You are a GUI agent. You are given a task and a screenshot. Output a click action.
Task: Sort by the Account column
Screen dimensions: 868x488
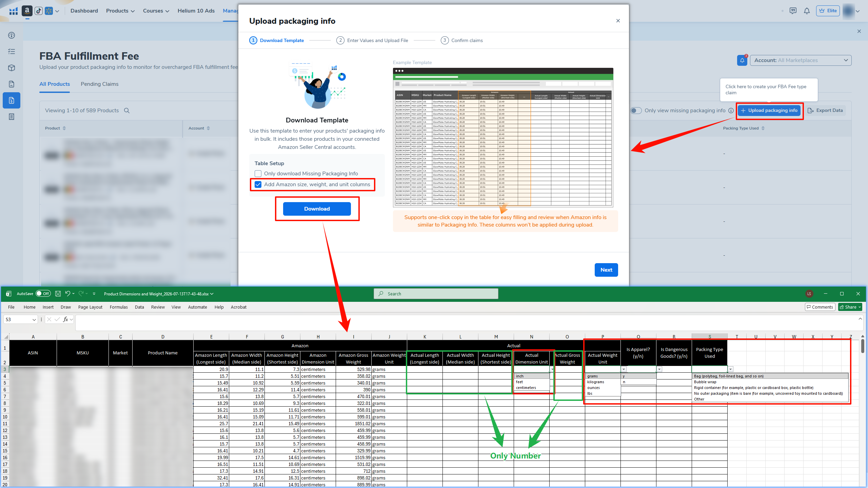click(x=199, y=128)
